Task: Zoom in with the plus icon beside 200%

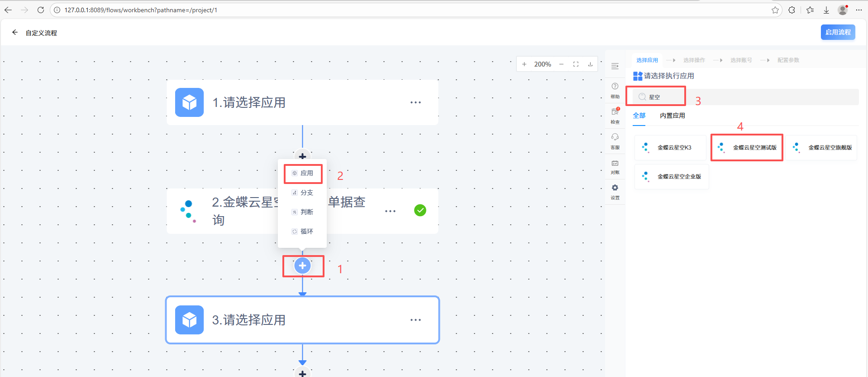Action: pos(524,64)
